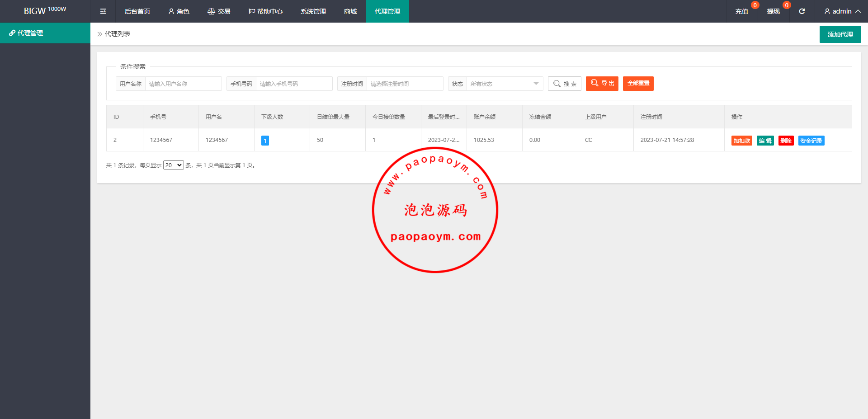The height and width of the screenshot is (419, 868).
Task: Collapse the sidebar with the hamburger icon
Action: click(103, 11)
